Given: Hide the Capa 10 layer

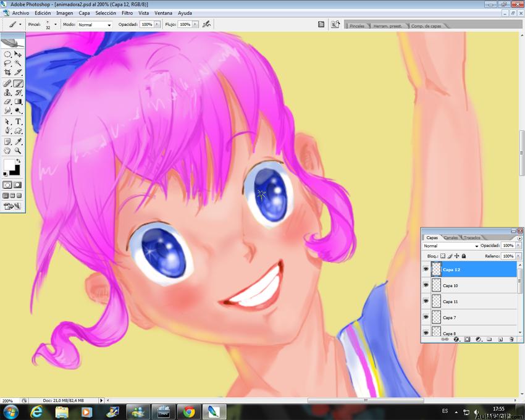Looking at the screenshot, I should pyautogui.click(x=426, y=285).
